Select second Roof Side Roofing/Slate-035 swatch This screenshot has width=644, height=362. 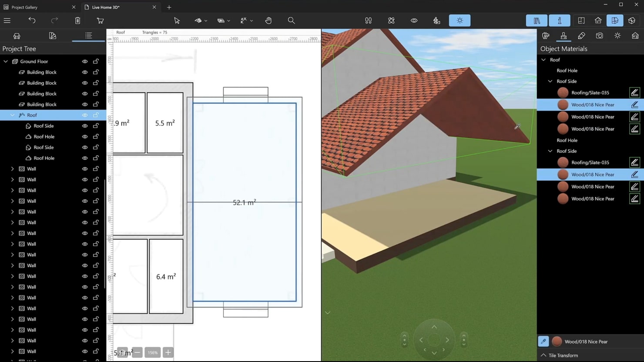563,162
